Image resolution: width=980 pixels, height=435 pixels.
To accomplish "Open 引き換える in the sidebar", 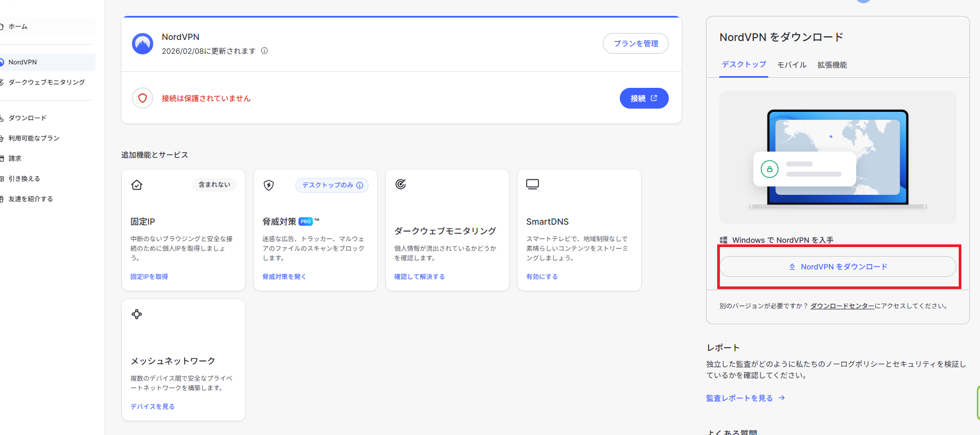I will pos(24,179).
